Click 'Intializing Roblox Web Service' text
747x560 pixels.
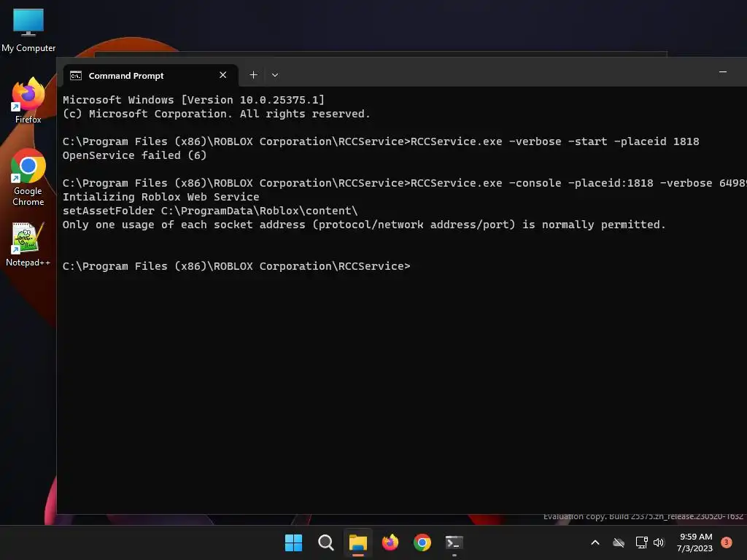161,197
